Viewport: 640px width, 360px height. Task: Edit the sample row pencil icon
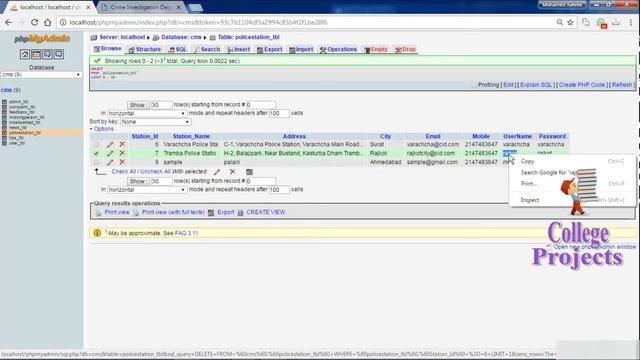(x=110, y=162)
